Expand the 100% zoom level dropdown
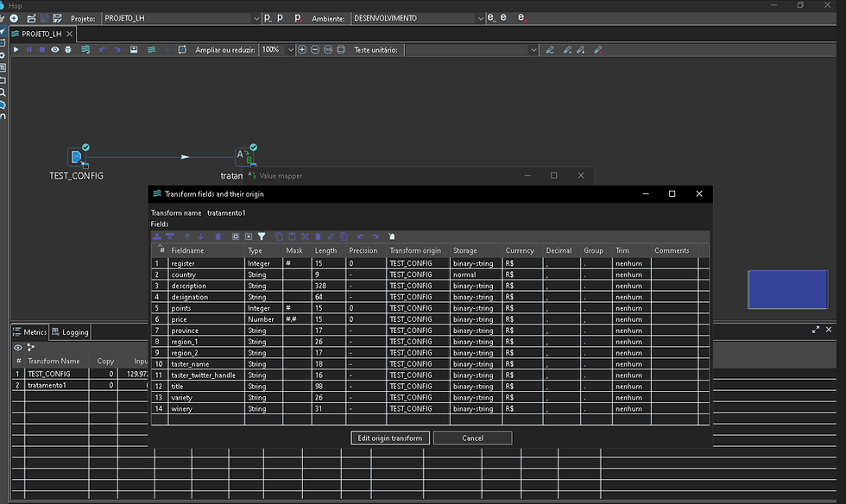Viewport: 846px width, 504px height. [289, 50]
